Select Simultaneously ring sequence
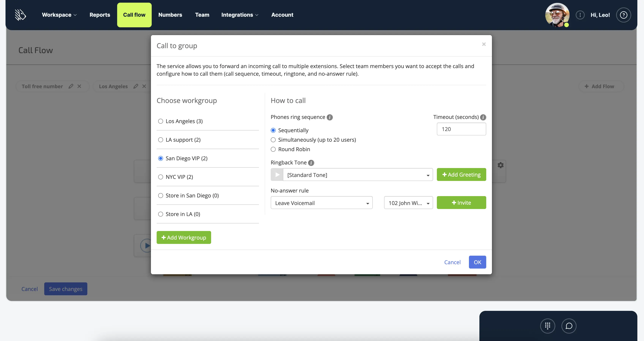Image resolution: width=644 pixels, height=341 pixels. click(x=273, y=140)
